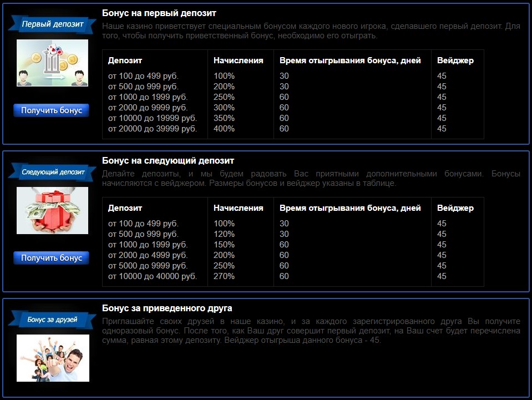532x400 pixels.
Task: Select Вейджер header in next deposit table
Action: [455, 208]
